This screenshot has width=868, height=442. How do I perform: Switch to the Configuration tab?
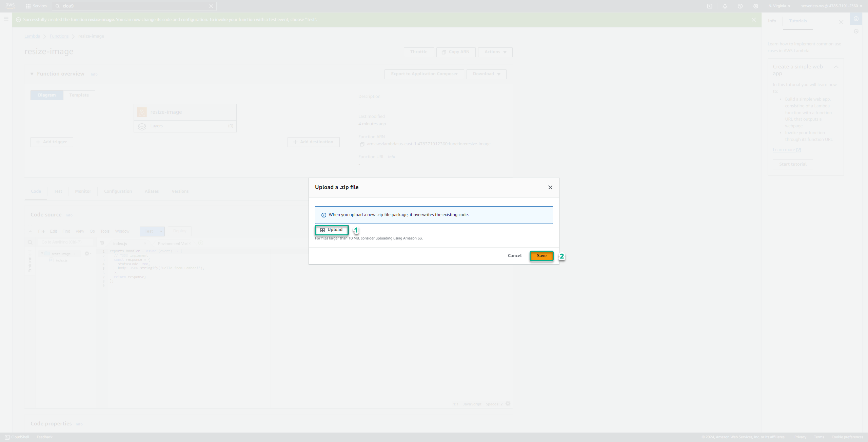118,191
